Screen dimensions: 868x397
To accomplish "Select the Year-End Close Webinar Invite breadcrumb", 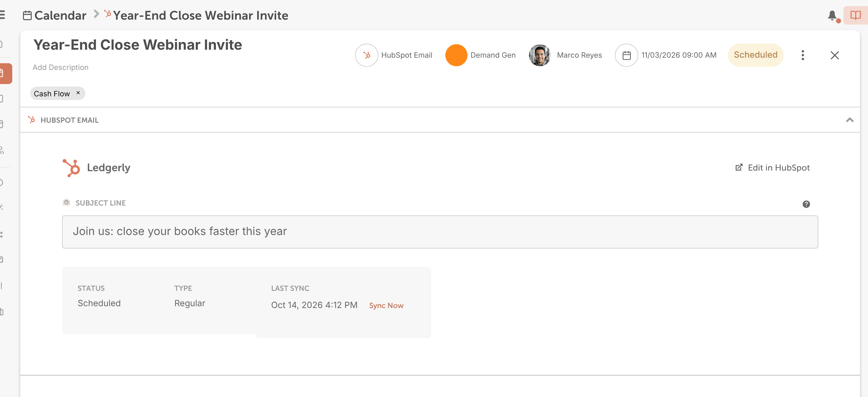I will (201, 15).
